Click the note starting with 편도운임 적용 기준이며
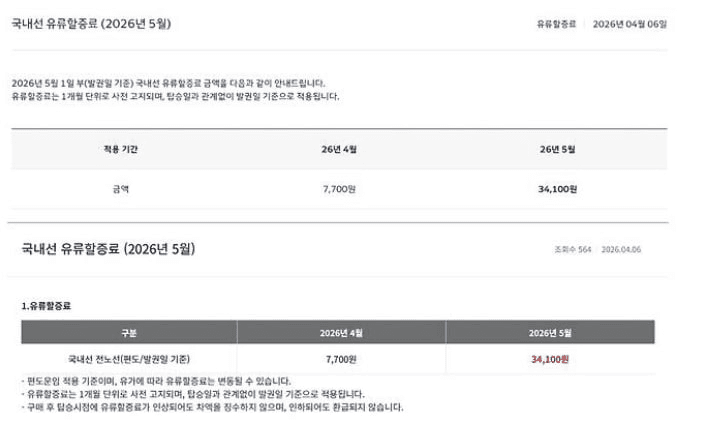718x428 pixels. point(156,381)
